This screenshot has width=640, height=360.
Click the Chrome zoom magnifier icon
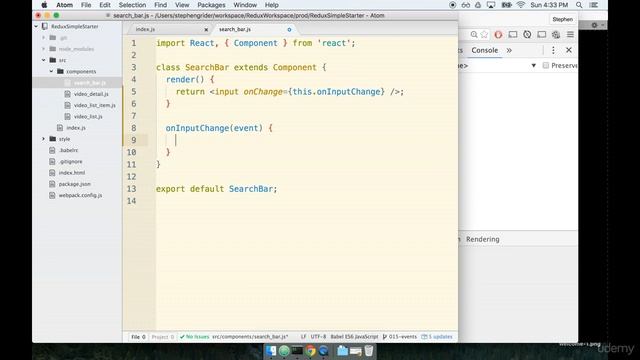point(474,35)
